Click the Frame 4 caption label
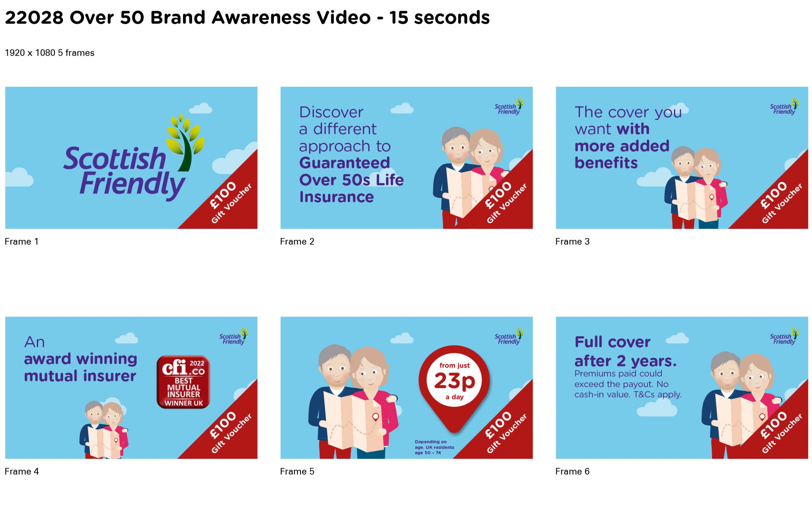This screenshot has height=506, width=812. [x=22, y=471]
